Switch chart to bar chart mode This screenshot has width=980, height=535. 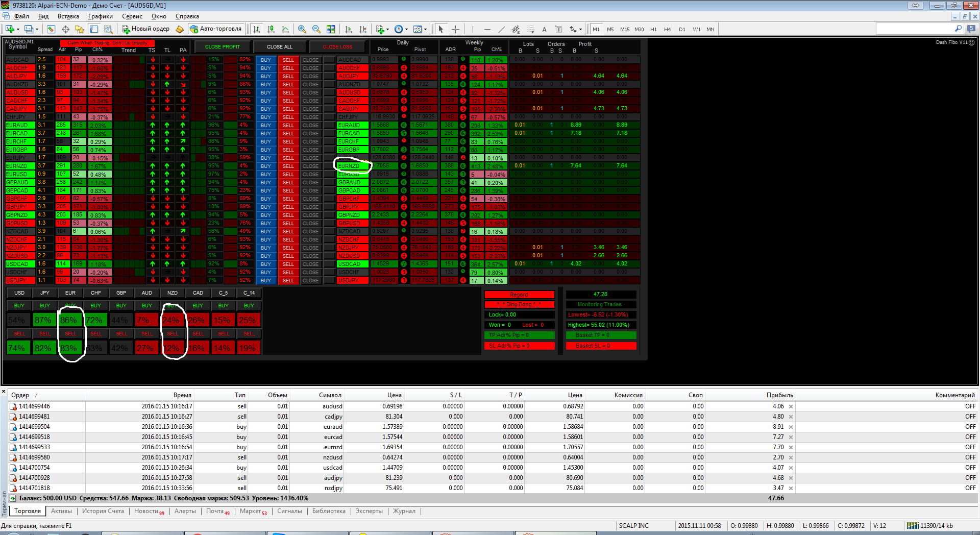click(257, 29)
